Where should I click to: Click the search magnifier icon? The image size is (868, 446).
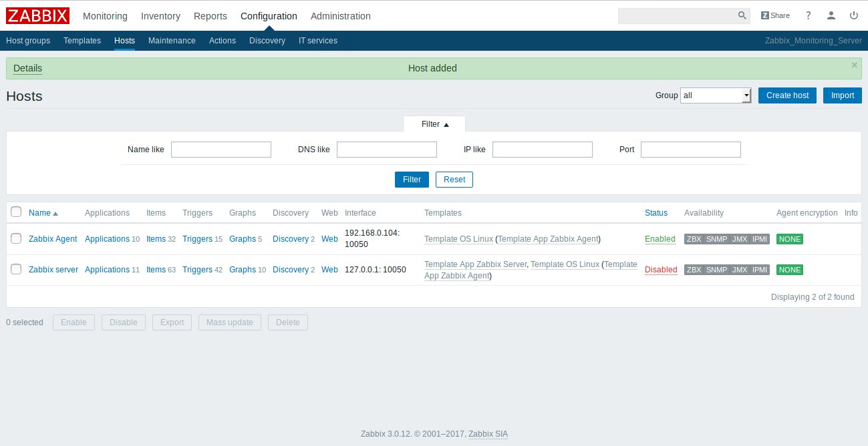(x=741, y=15)
